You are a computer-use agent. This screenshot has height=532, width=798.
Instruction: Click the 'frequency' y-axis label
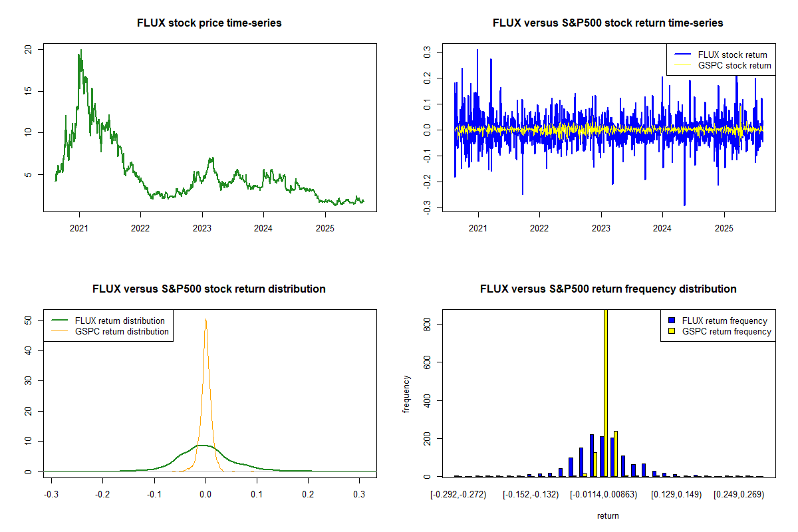(406, 393)
